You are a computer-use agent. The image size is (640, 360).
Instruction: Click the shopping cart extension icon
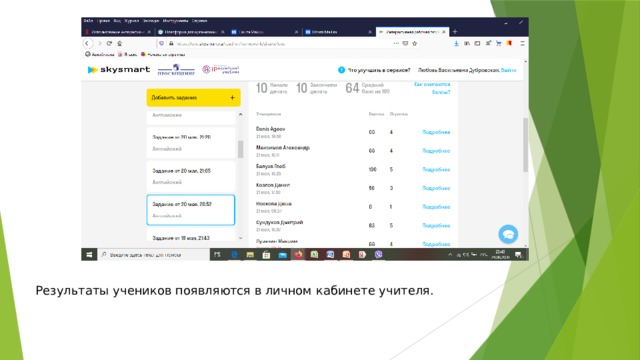coord(499,43)
